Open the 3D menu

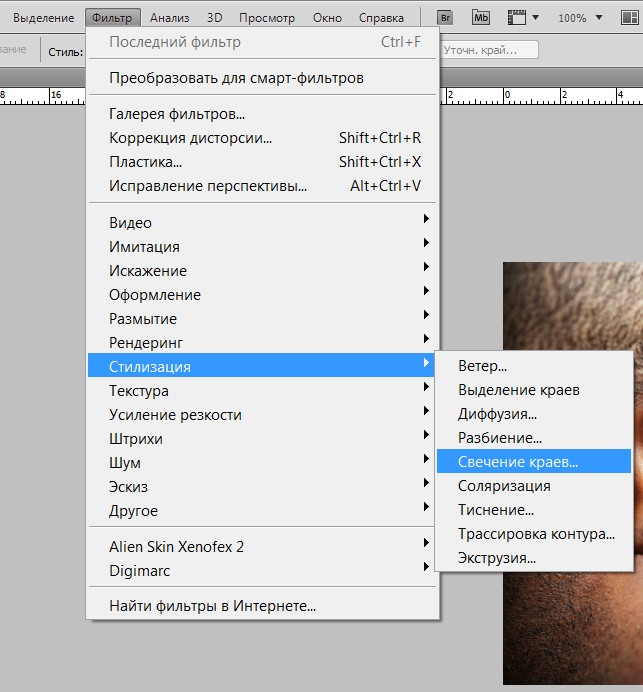click(x=214, y=18)
